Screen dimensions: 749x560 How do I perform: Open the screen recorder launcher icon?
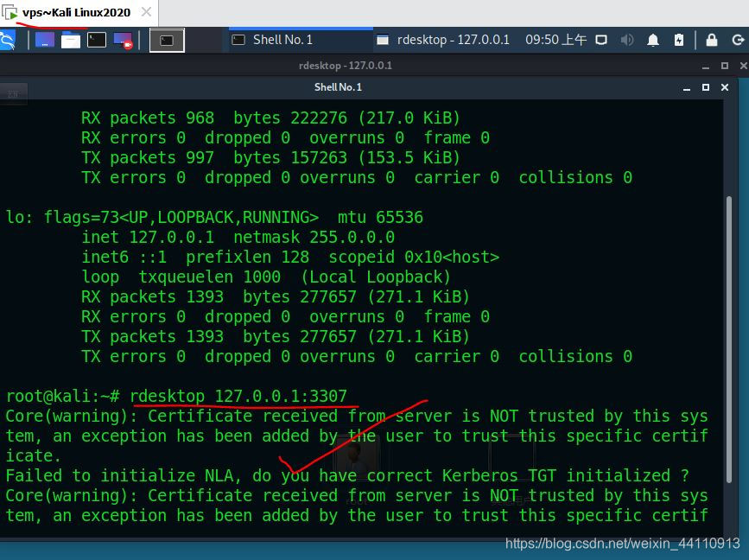(x=123, y=40)
